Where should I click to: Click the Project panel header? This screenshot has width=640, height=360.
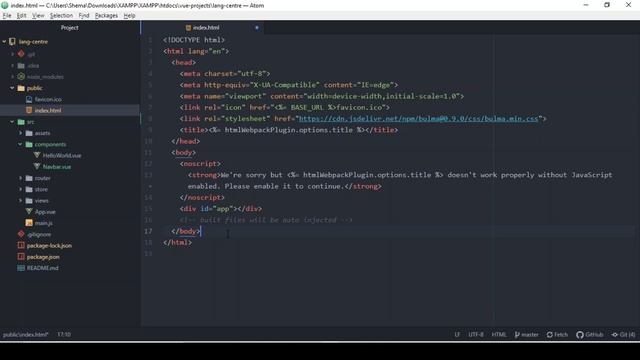click(x=69, y=28)
